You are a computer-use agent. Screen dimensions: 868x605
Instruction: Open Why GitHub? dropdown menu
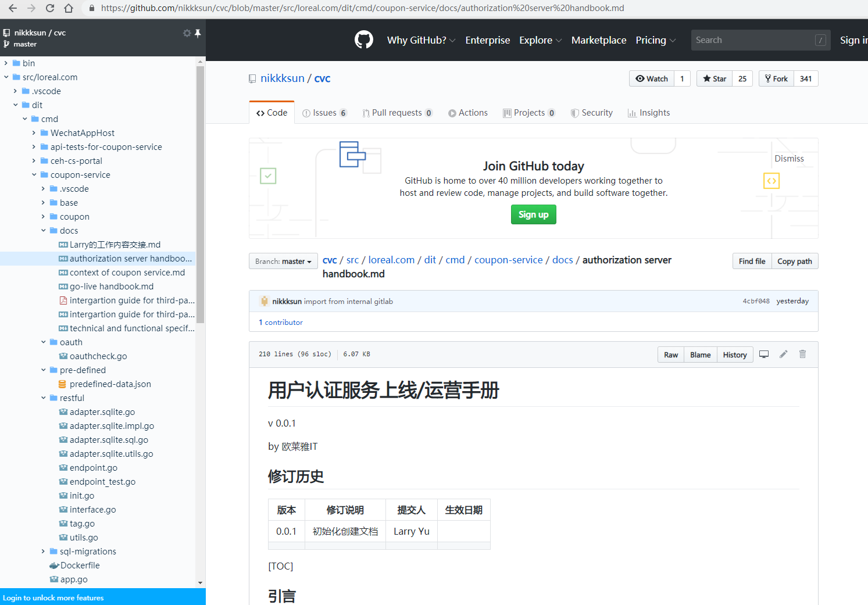[421, 40]
